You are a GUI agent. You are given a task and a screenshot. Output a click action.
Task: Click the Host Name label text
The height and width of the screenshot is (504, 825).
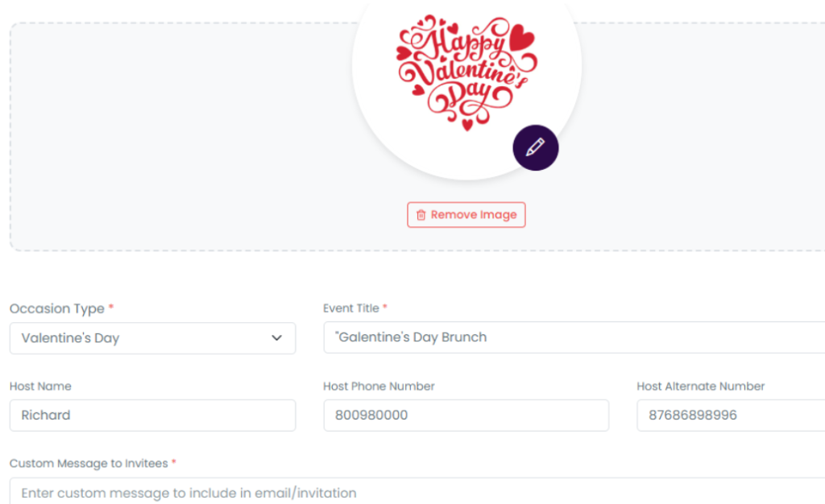(40, 386)
